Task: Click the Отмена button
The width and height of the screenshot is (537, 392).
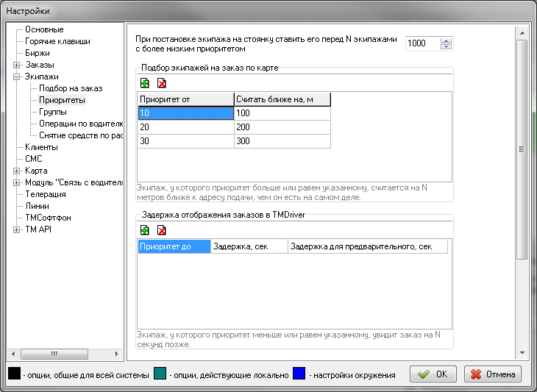Action: coord(492,374)
